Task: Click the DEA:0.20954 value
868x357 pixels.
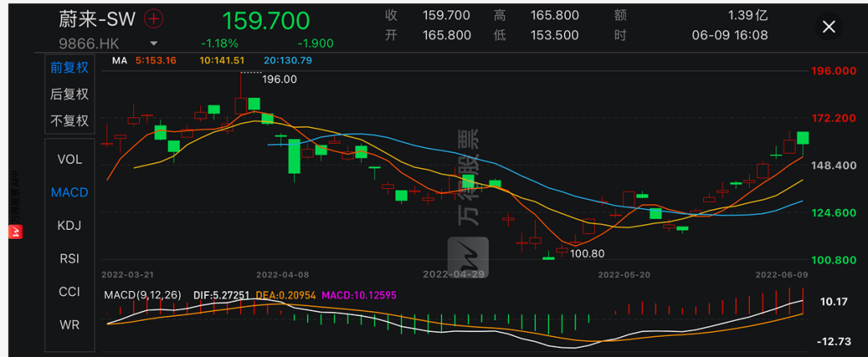Action: 285,295
